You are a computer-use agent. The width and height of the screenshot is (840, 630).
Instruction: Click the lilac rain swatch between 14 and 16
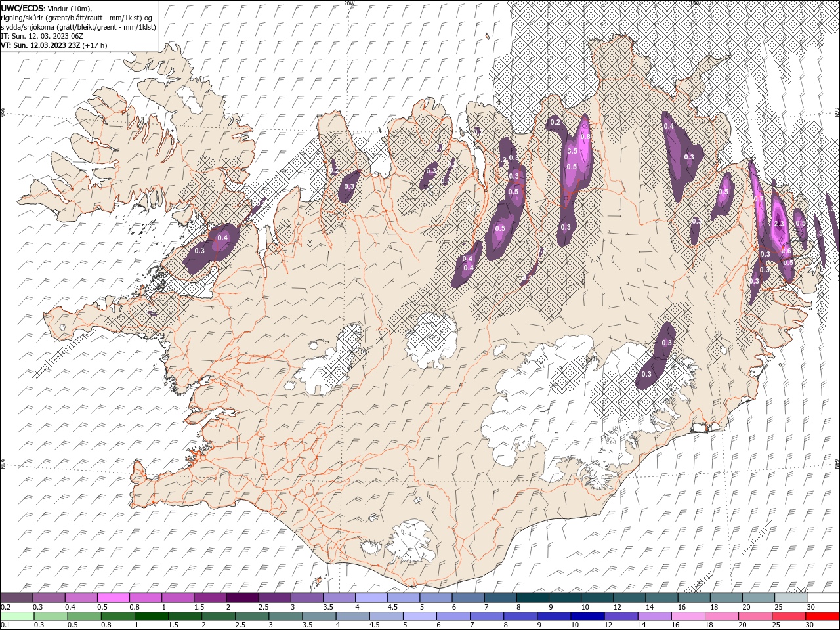coord(654,616)
